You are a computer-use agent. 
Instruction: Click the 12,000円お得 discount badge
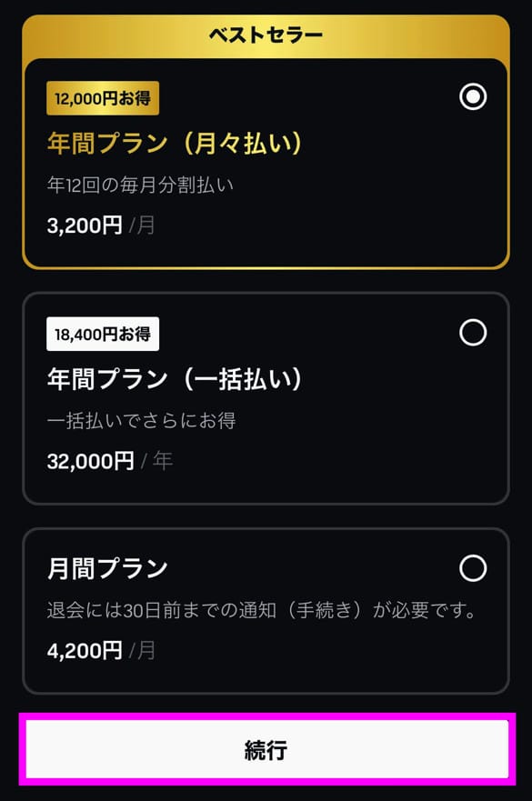click(x=102, y=97)
